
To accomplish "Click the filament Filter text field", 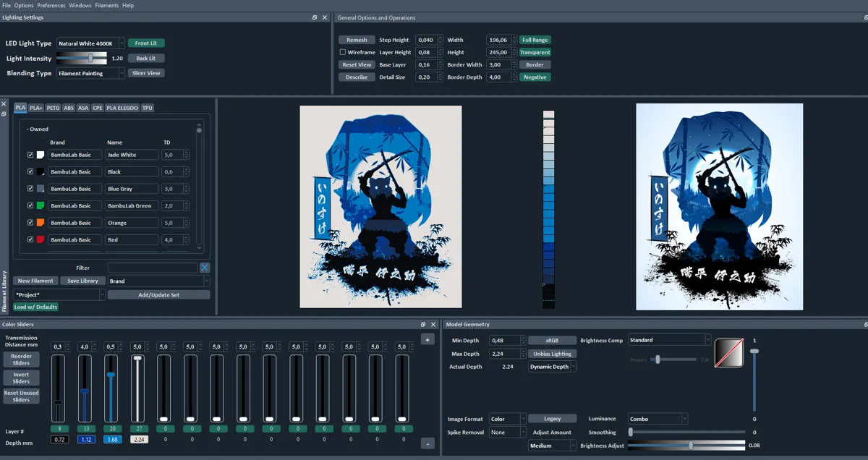I will [x=153, y=268].
